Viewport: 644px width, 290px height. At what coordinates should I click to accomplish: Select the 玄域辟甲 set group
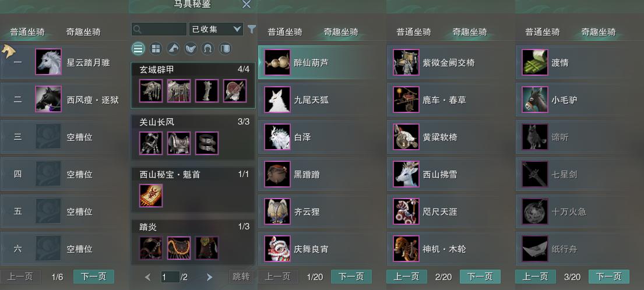193,86
